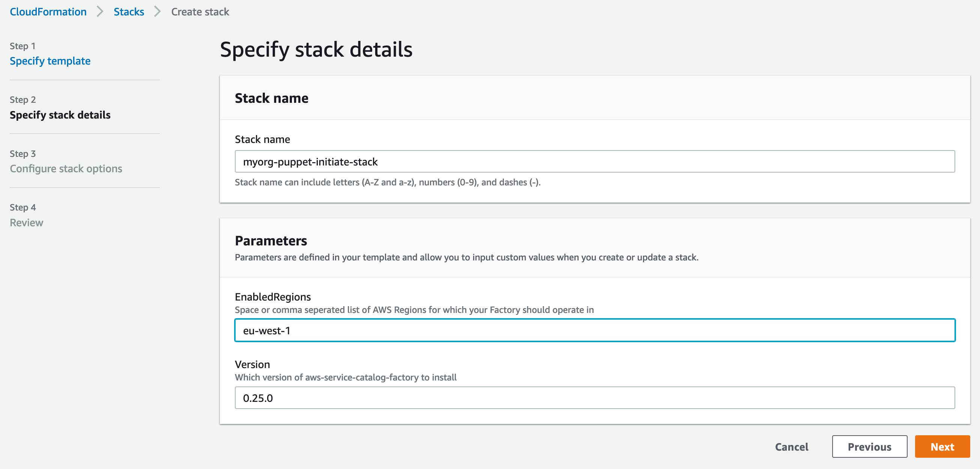The width and height of the screenshot is (980, 469).
Task: Click the Step 1 label
Action: 23,46
